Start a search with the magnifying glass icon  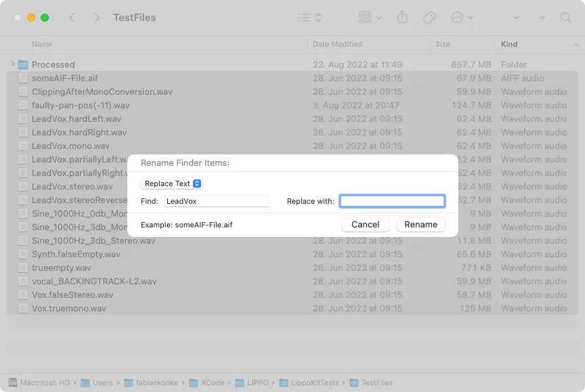(567, 18)
